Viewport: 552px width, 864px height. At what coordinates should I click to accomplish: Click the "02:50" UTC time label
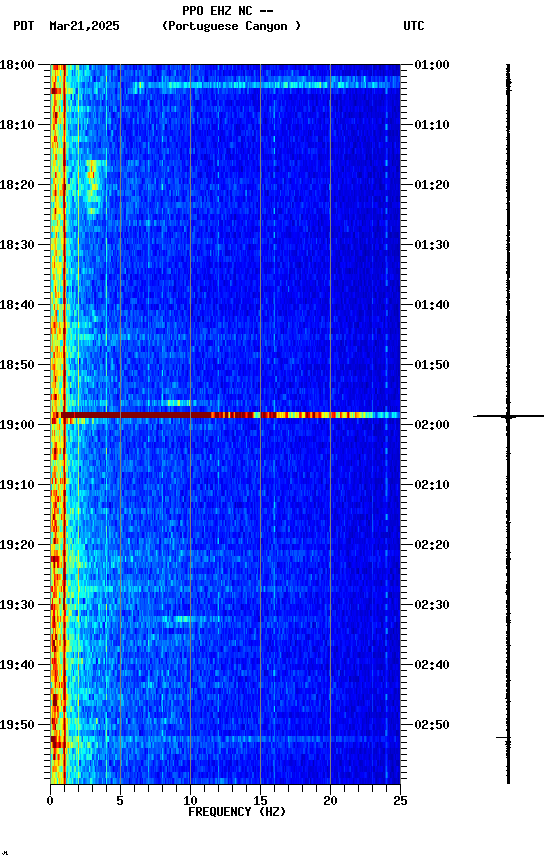point(432,725)
